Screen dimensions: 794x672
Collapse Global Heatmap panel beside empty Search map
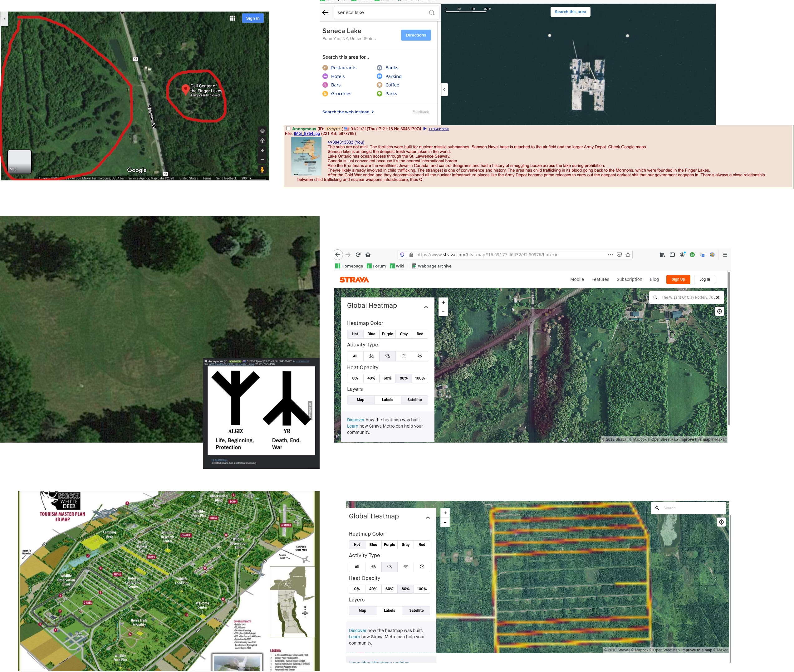click(x=428, y=518)
